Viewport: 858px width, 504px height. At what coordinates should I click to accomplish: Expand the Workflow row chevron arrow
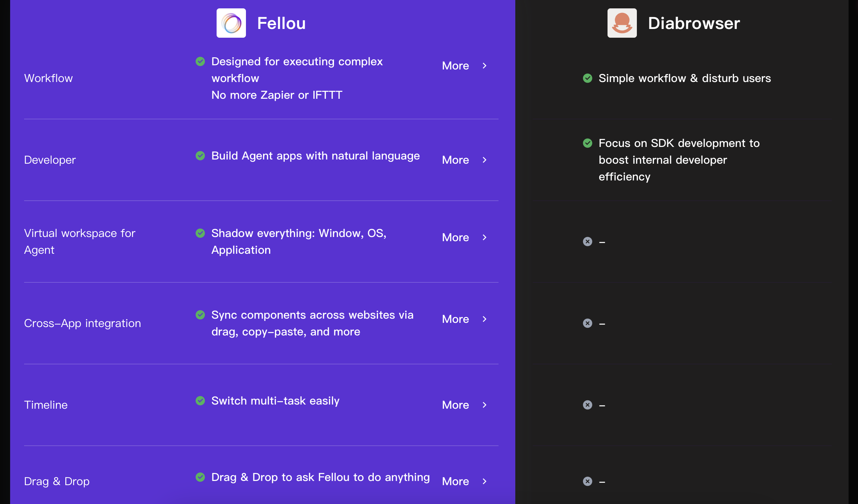coord(485,66)
